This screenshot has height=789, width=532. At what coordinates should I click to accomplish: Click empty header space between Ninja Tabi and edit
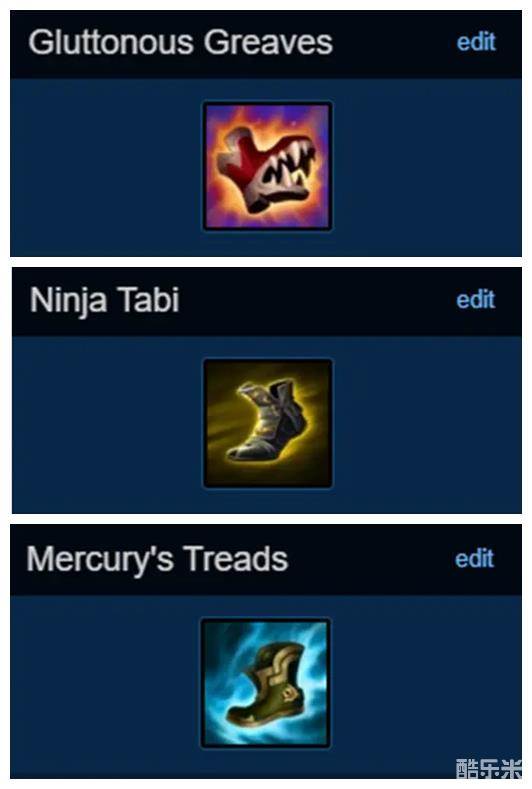tap(317, 300)
